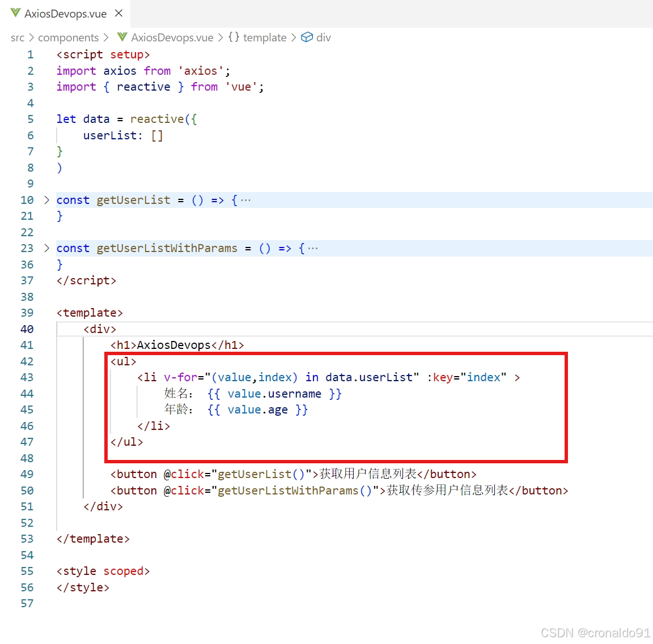Click the Vue file icon on the tab
Screen dimensions: 653x644
point(15,13)
